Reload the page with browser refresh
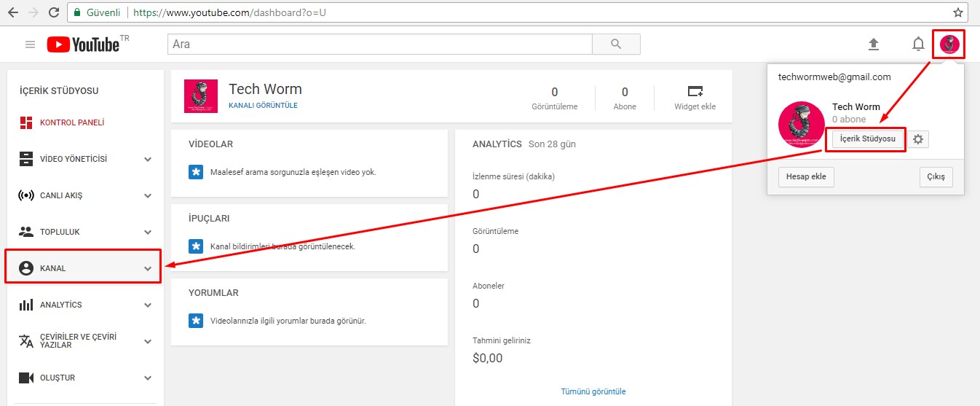Screen dimensions: 980x406 tap(53, 12)
